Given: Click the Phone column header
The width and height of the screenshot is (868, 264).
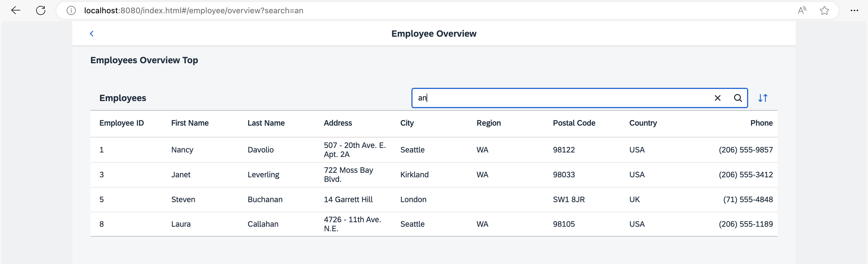Looking at the screenshot, I should (x=761, y=123).
